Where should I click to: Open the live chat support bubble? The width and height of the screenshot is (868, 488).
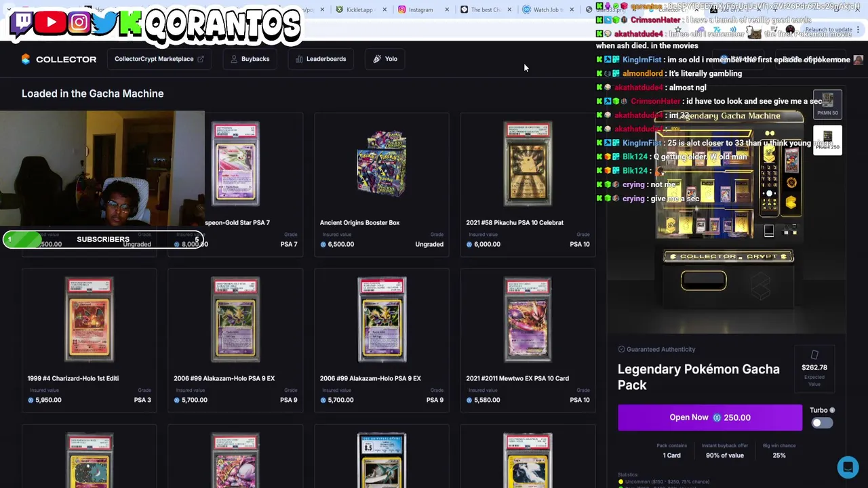click(x=848, y=467)
